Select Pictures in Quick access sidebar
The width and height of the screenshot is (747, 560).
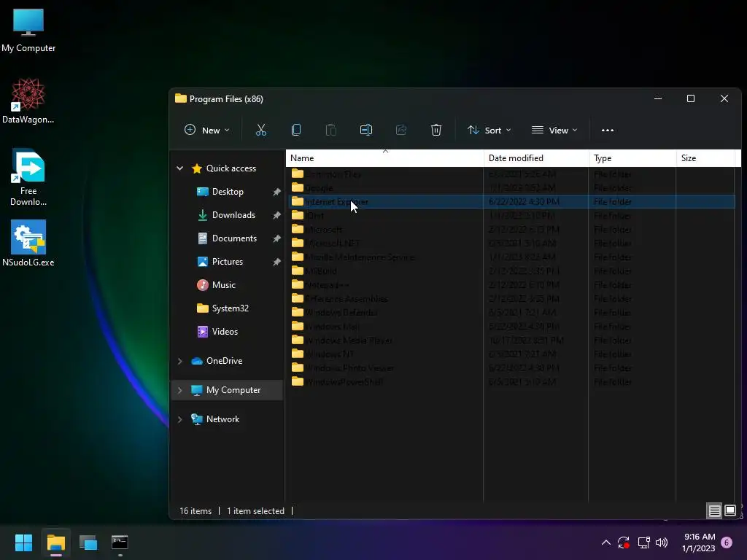(x=228, y=262)
